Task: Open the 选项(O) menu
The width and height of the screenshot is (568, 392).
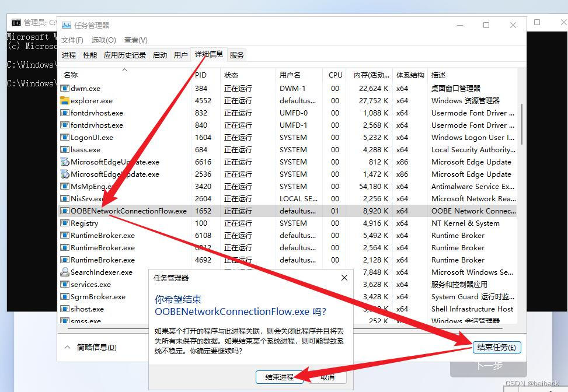Action: [x=103, y=40]
